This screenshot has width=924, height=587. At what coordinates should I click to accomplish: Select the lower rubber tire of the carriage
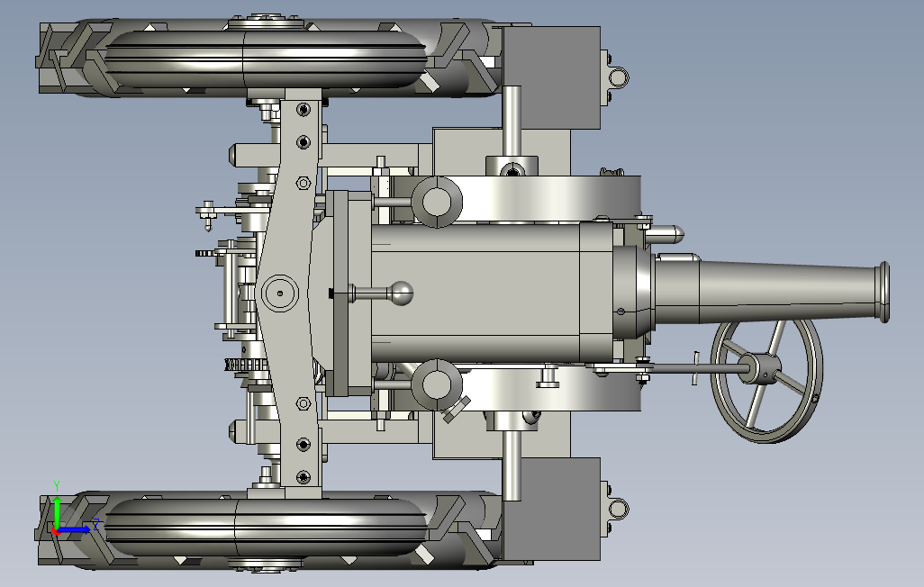[x=265, y=528]
